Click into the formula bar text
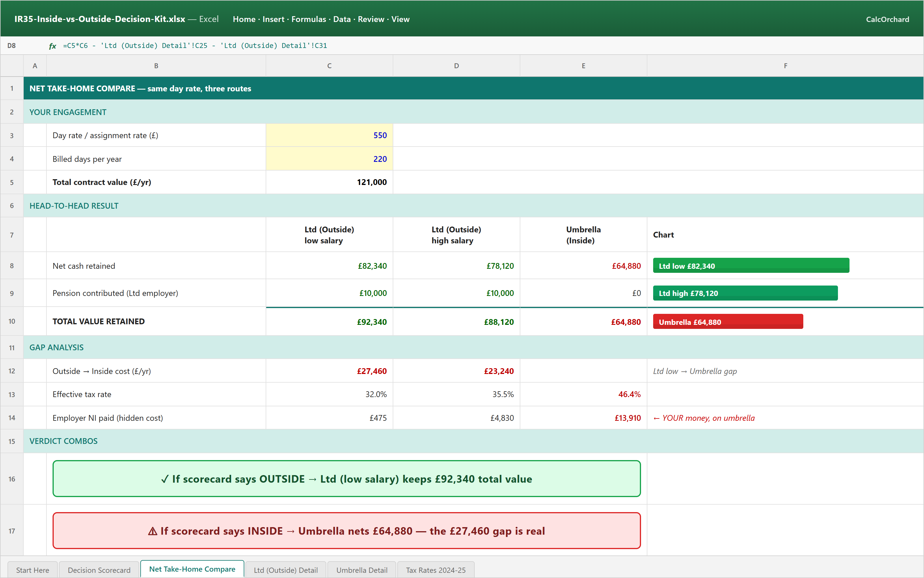This screenshot has height=578, width=924. (x=195, y=46)
